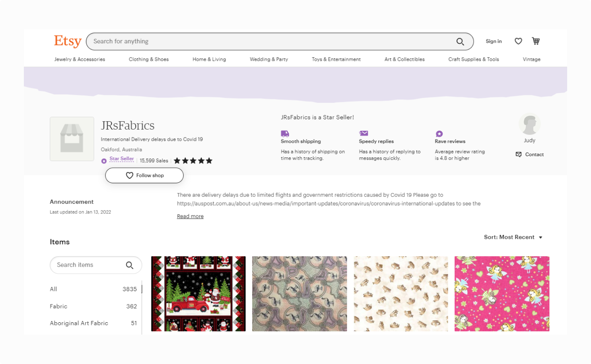Select the All items category

coord(93,289)
